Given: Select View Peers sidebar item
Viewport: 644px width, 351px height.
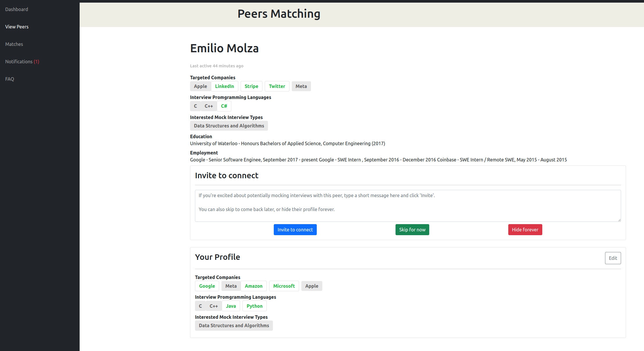Looking at the screenshot, I should (x=17, y=27).
